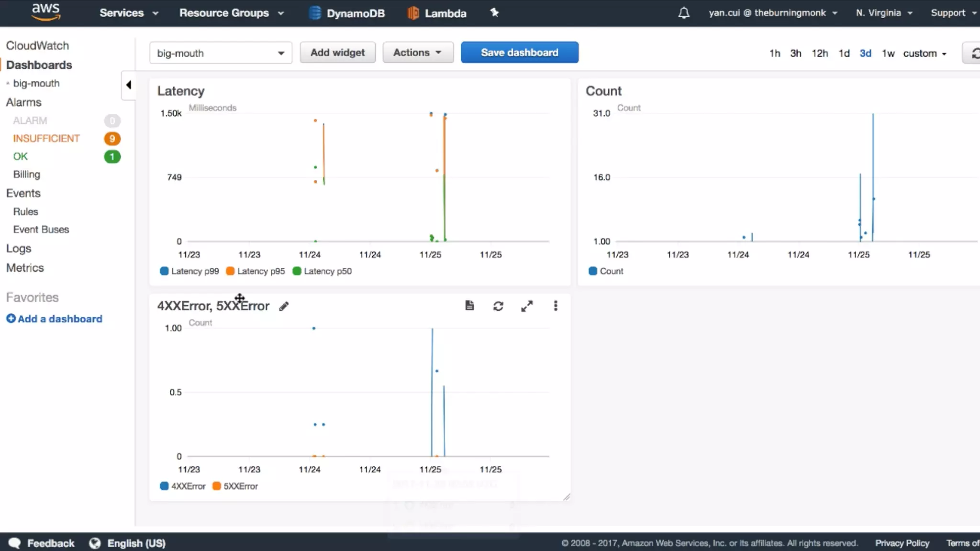Open the custom time range dropdown
Screen dimensions: 980x551
pos(924,54)
